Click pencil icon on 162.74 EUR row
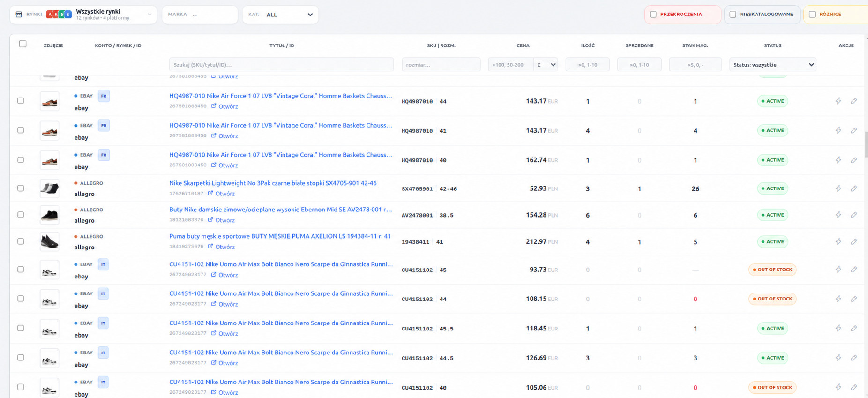868x398 pixels. tap(854, 160)
